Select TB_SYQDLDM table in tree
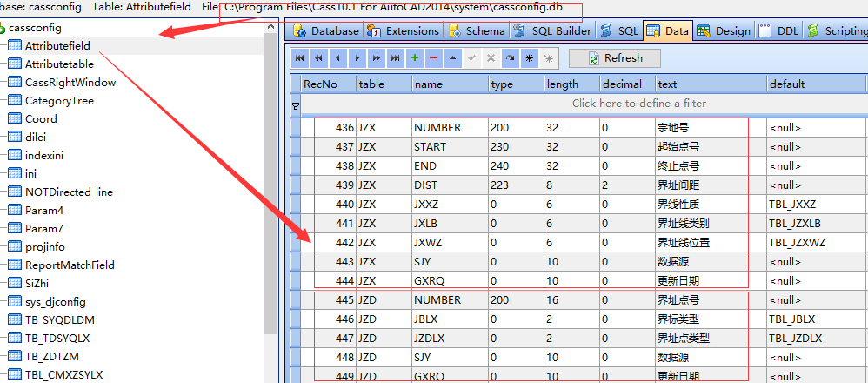This screenshot has width=868, height=383. pos(60,320)
